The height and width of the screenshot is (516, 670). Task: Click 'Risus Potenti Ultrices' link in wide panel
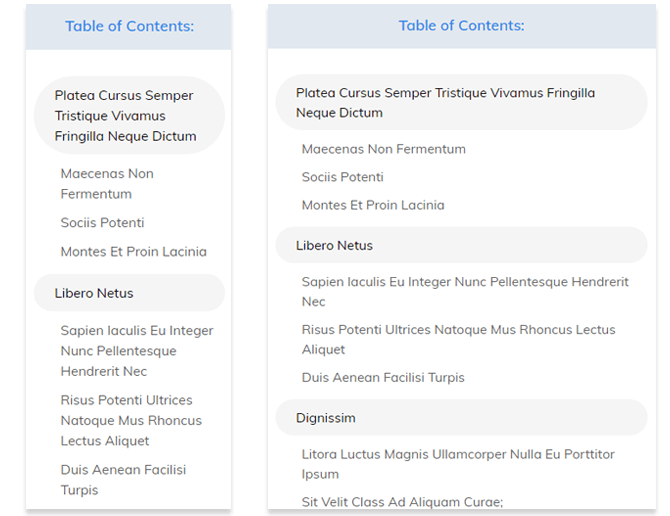coord(458,339)
